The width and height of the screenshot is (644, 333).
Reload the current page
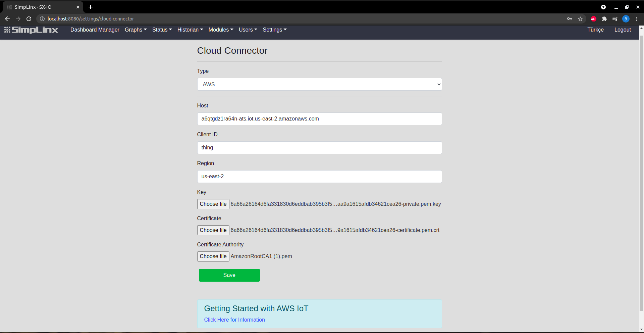[x=29, y=19]
